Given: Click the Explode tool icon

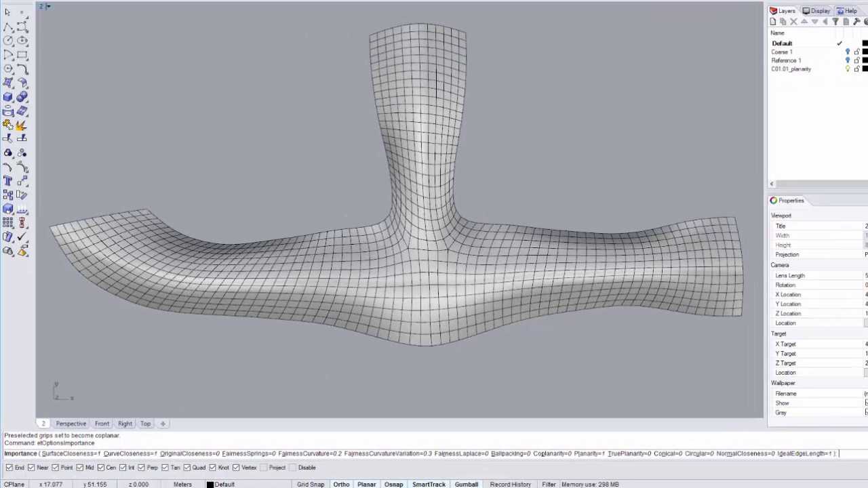Looking at the screenshot, I should [x=22, y=125].
